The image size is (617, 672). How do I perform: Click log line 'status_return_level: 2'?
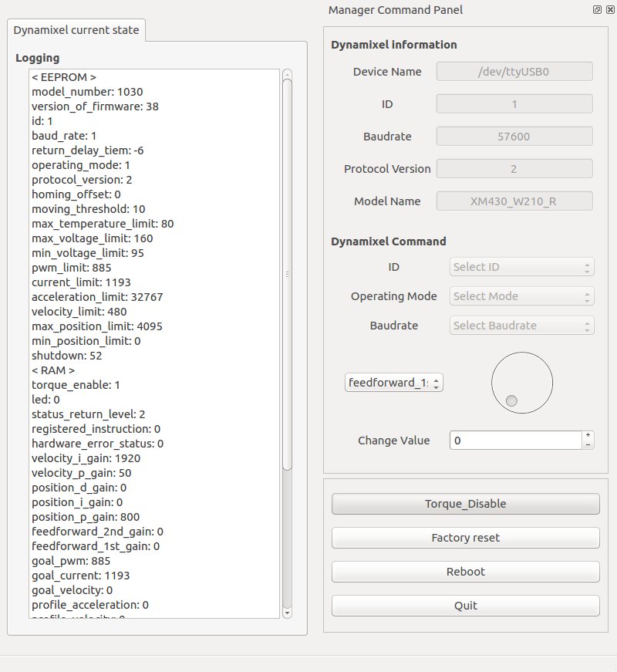(x=88, y=414)
